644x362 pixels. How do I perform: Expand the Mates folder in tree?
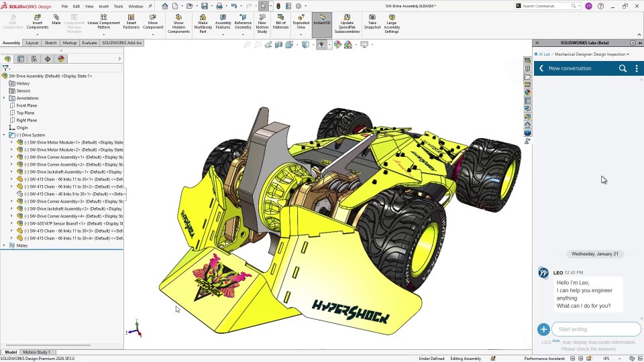[x=4, y=245]
